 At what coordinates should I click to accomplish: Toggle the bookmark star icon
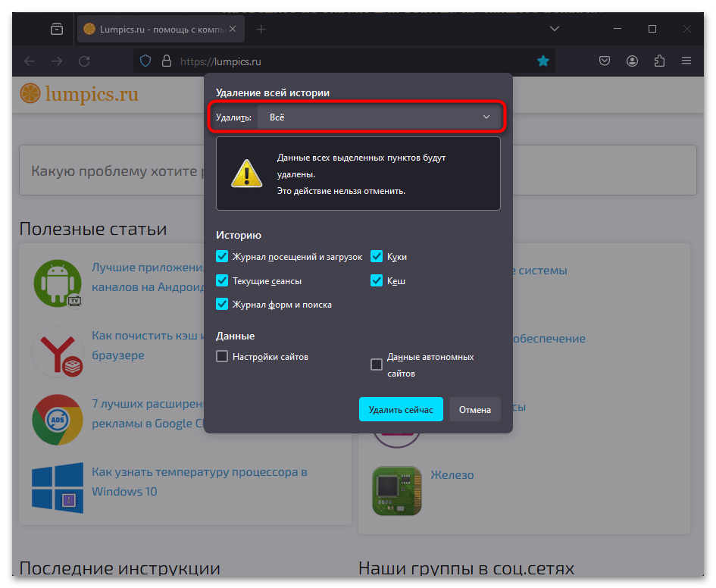[543, 61]
